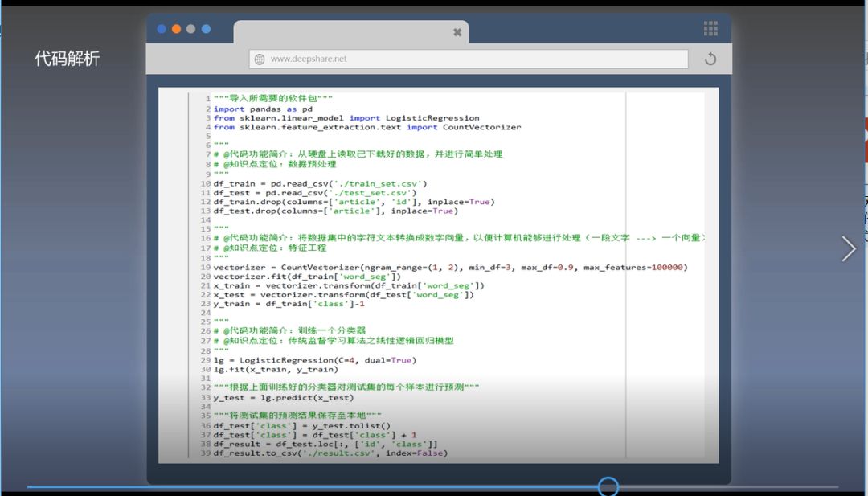
Task: Close the browser tab with the X icon
Action: pyautogui.click(x=457, y=32)
